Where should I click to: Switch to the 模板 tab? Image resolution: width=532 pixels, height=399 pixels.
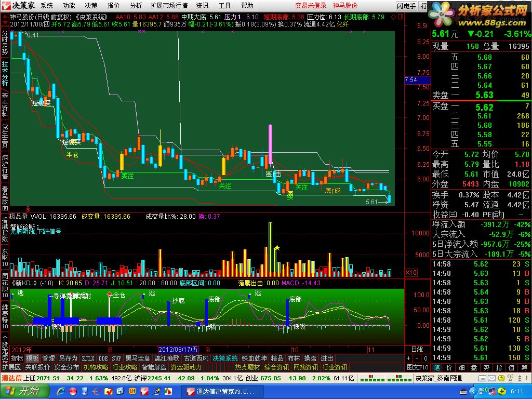(33, 358)
